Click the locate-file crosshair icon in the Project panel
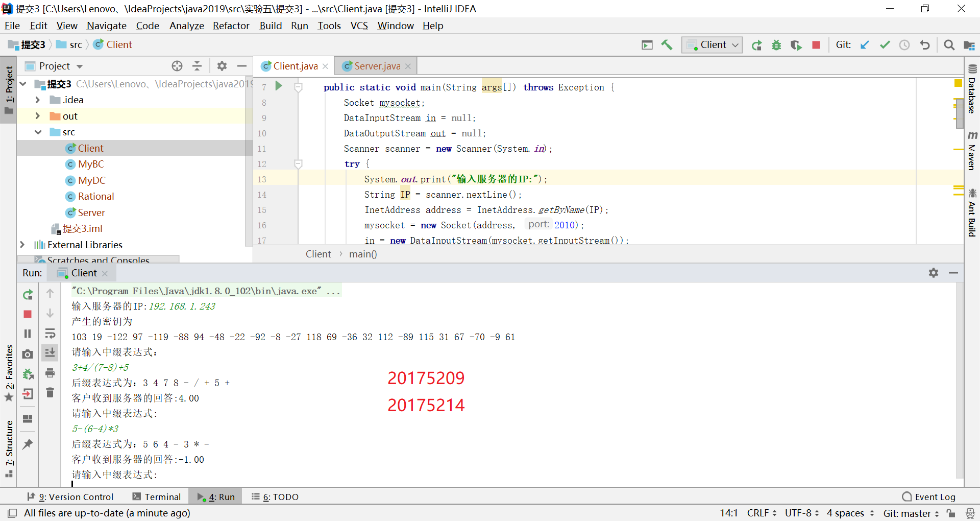 (x=177, y=66)
